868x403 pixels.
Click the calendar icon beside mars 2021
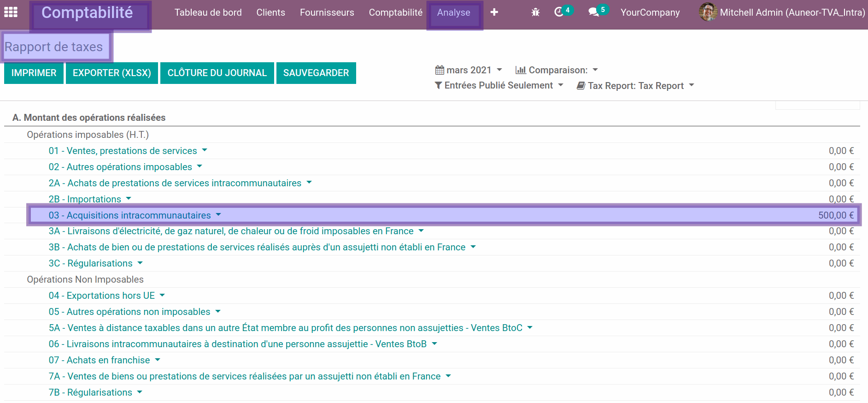click(440, 70)
